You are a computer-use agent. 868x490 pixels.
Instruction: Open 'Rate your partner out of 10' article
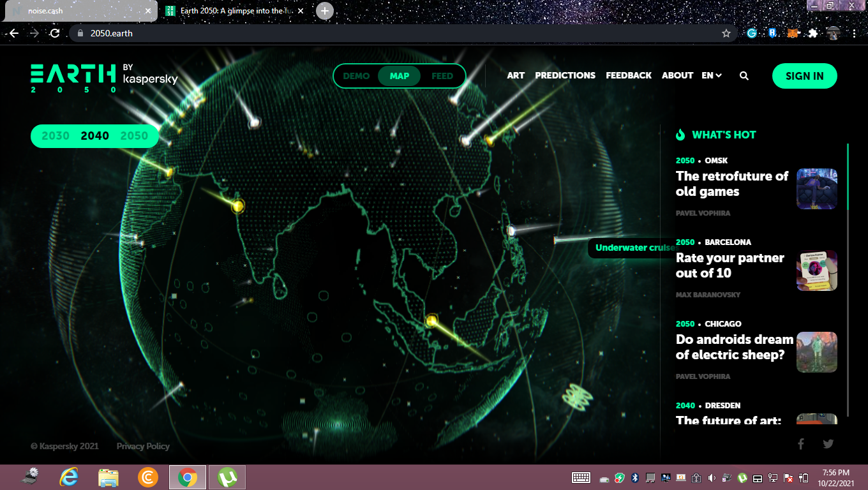pos(730,265)
